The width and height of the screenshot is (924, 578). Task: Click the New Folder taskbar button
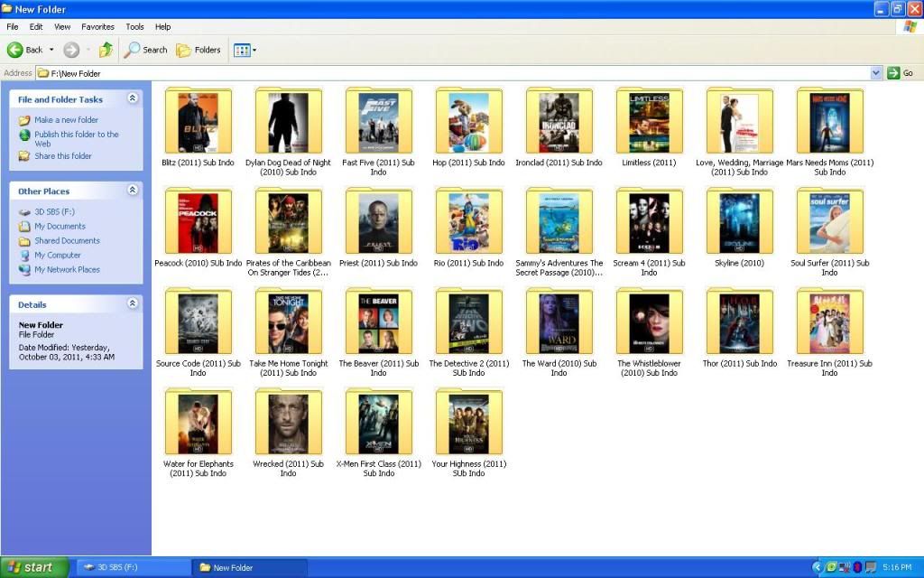(x=249, y=567)
